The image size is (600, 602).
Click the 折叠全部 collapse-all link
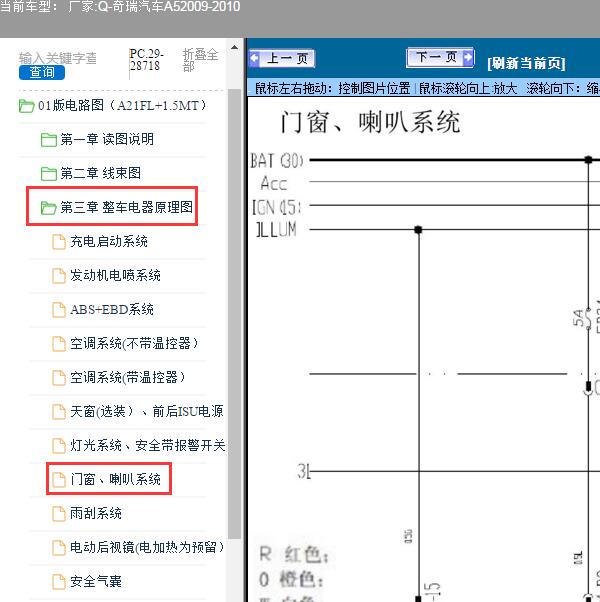click(x=200, y=60)
